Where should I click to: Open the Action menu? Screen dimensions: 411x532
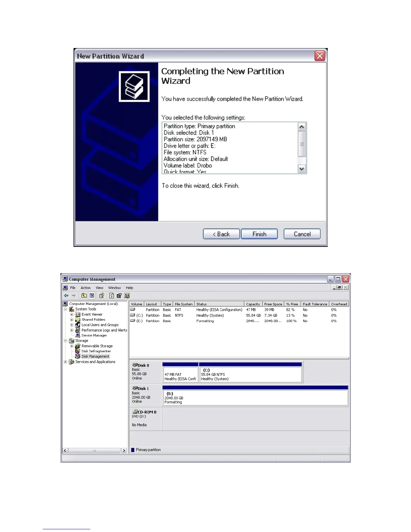pyautogui.click(x=86, y=288)
